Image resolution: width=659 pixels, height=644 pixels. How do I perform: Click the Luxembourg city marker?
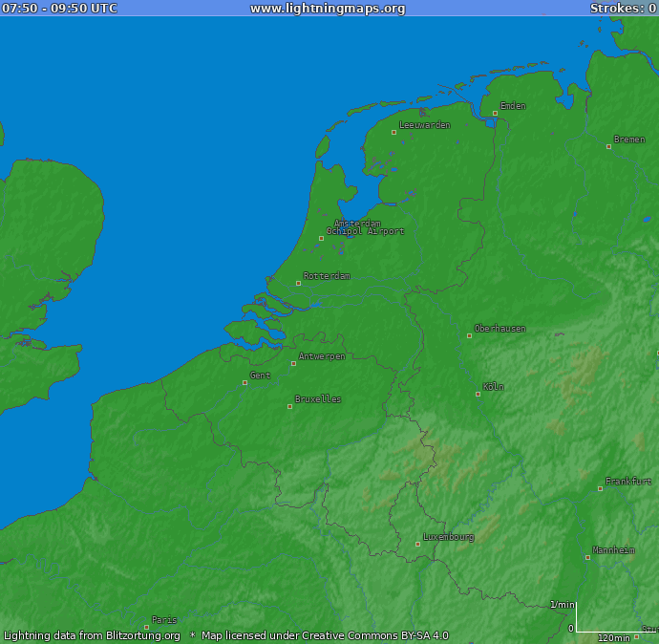pos(417,544)
